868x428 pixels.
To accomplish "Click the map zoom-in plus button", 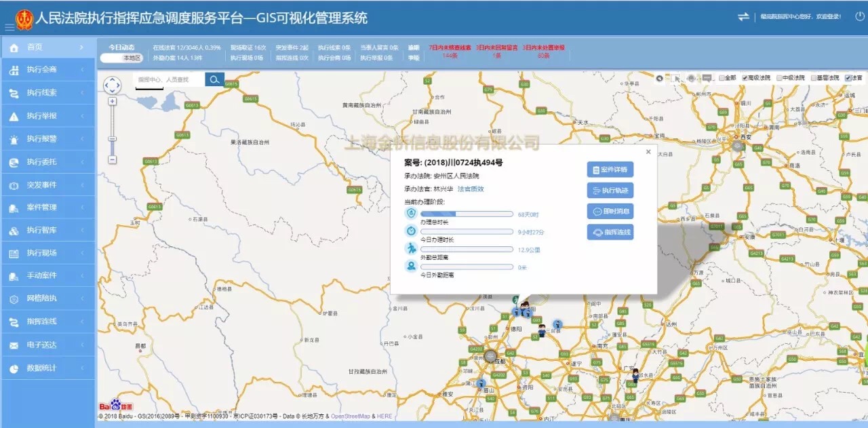I will [x=112, y=101].
